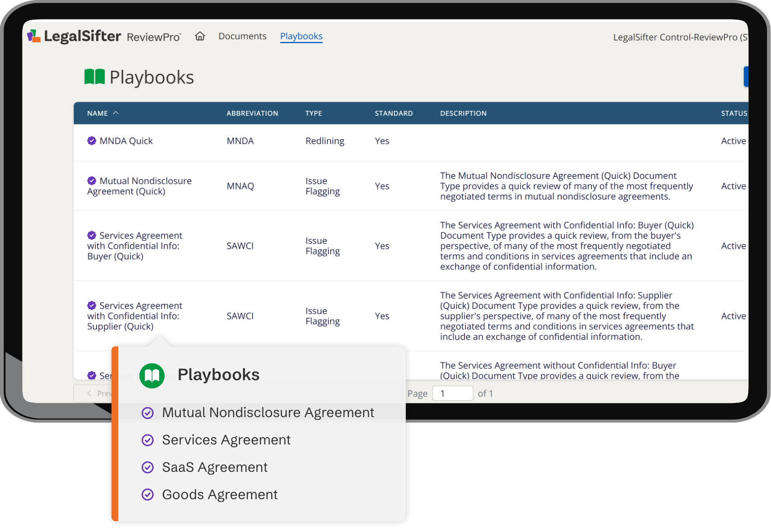Click LegalSifter Control-ReviewPro link
Screen dimensions: 771x532
(x=679, y=37)
